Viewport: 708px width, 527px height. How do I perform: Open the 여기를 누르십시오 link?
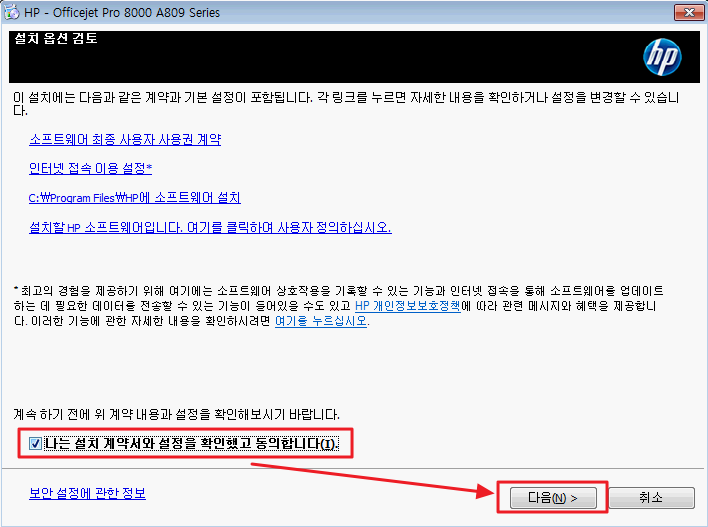pos(321,321)
